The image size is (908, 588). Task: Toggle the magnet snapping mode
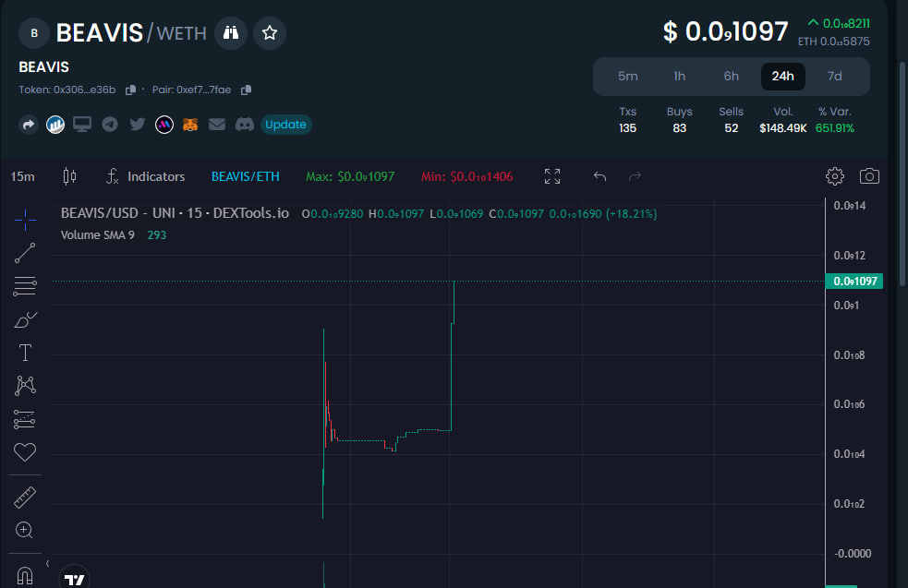[25, 576]
